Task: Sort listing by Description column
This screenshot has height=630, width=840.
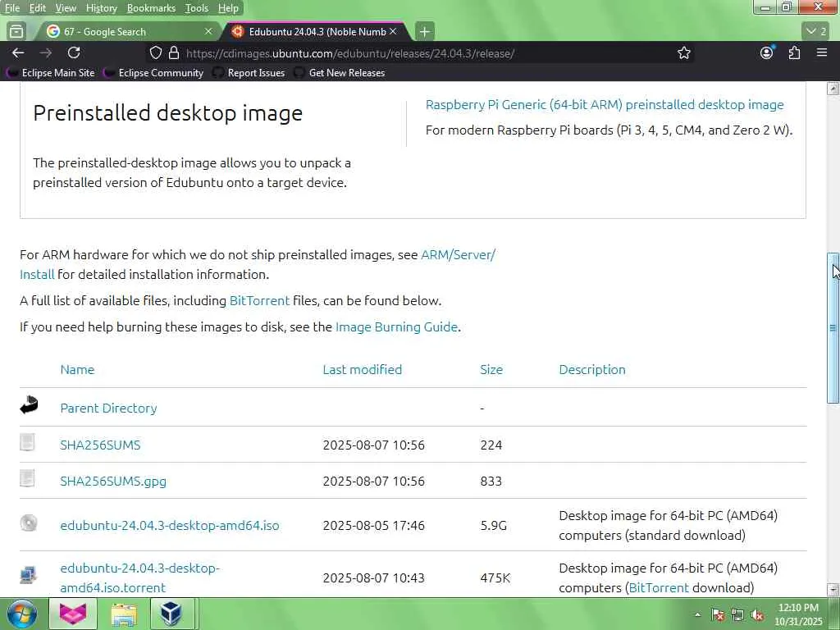Action: (x=592, y=370)
